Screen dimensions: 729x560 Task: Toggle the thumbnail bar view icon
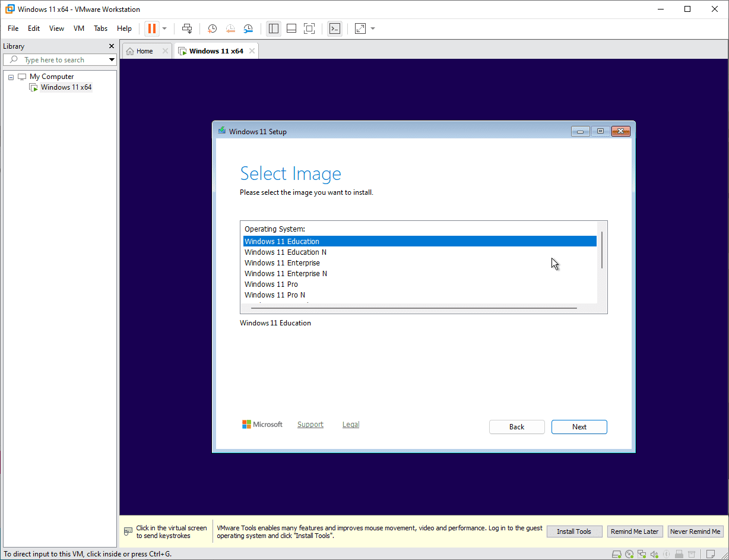click(291, 29)
